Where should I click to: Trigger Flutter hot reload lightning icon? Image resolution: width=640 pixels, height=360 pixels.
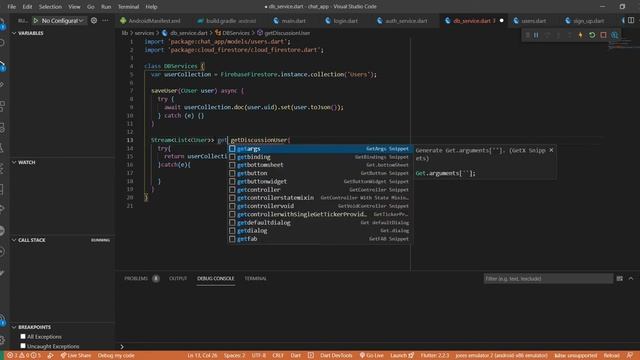point(580,36)
